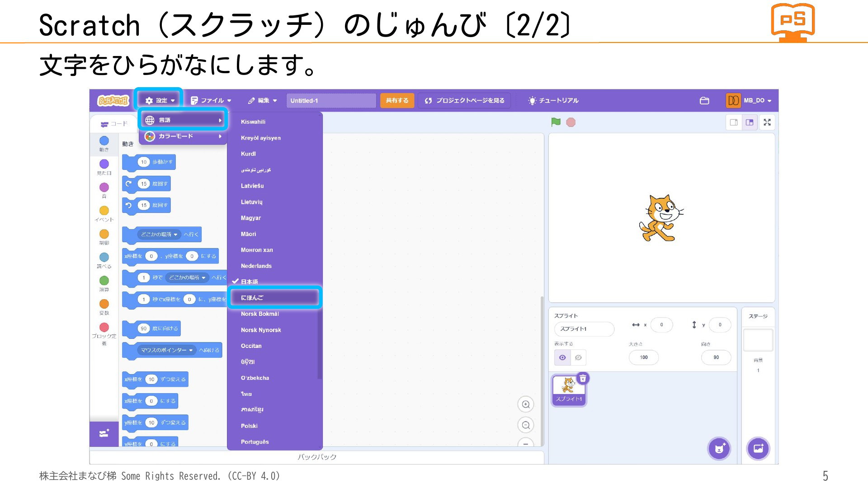Image resolution: width=868 pixels, height=488 pixels.
Task: Click the 向き direction field 90
Action: [716, 357]
